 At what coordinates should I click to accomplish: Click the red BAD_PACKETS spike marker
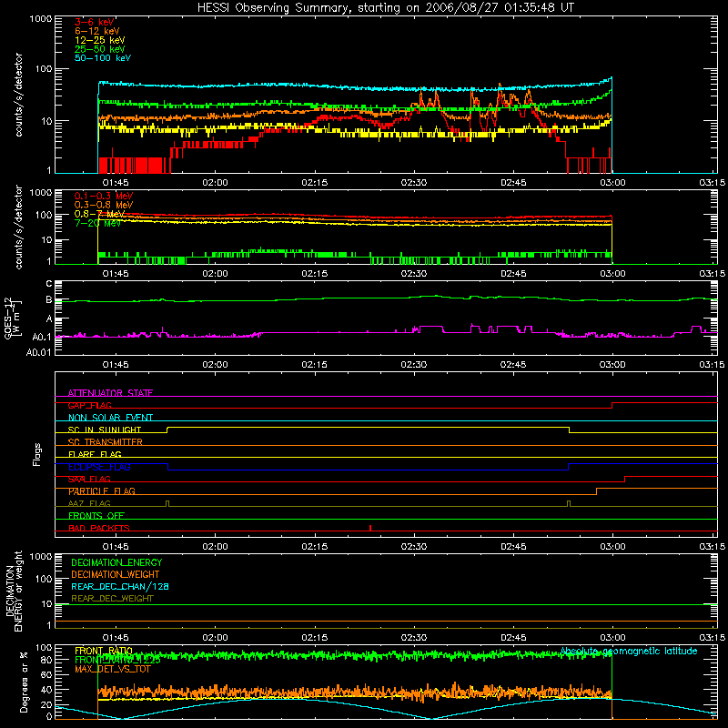click(x=370, y=528)
